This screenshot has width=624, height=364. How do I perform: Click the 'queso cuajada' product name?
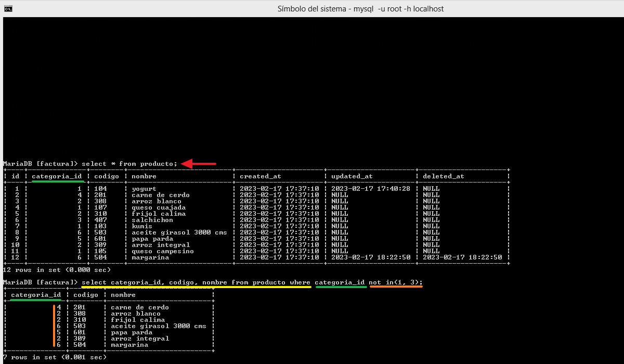[151, 207]
